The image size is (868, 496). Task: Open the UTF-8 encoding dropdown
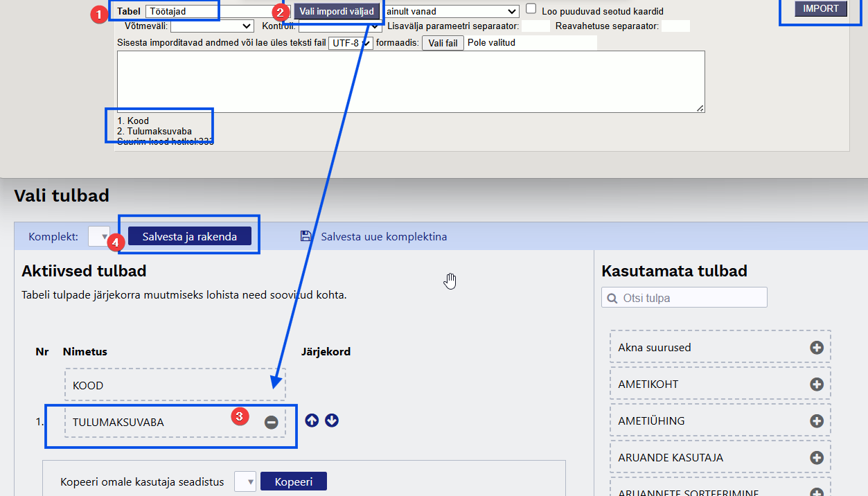tap(351, 43)
